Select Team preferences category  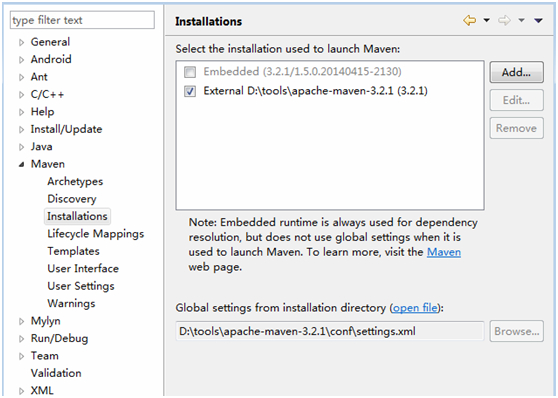(44, 356)
